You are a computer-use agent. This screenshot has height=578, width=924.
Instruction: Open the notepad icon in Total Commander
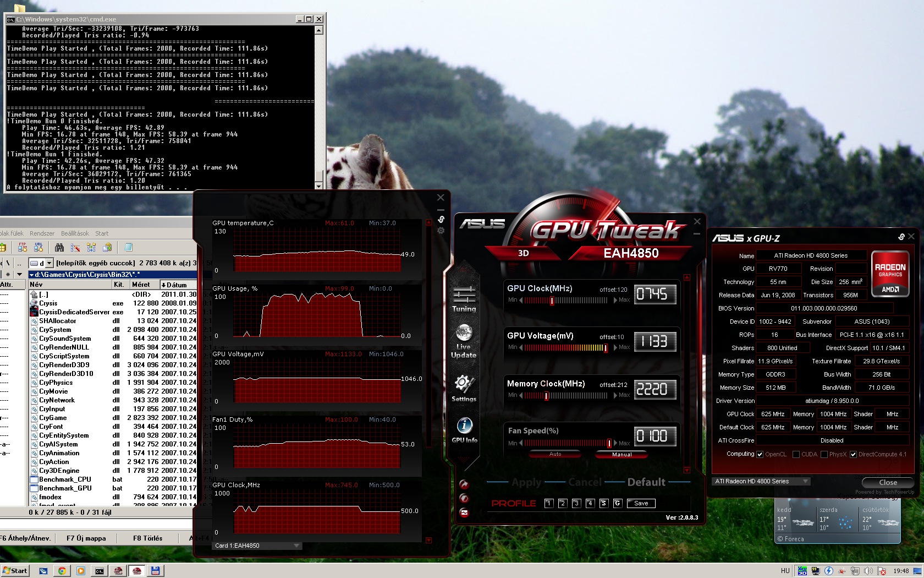click(x=128, y=247)
